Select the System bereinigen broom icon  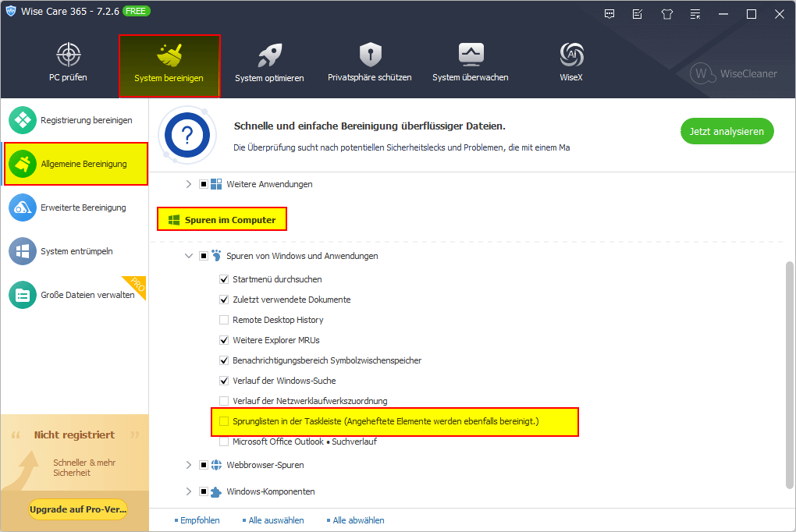(169, 55)
